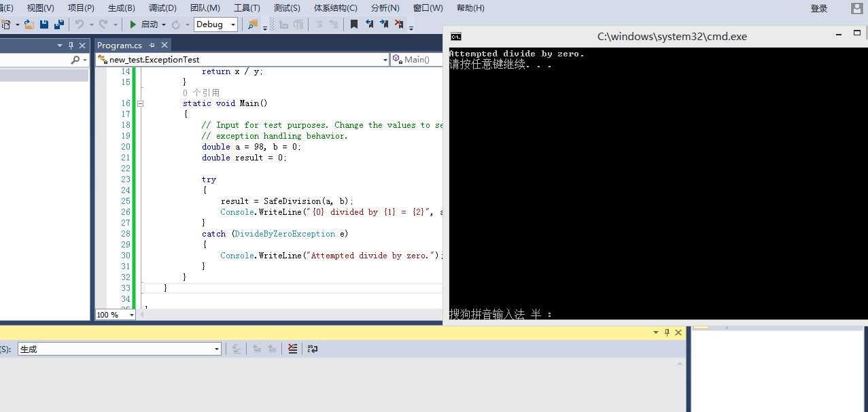Save the current file with Save icon
868x412 pixels.
(x=44, y=24)
